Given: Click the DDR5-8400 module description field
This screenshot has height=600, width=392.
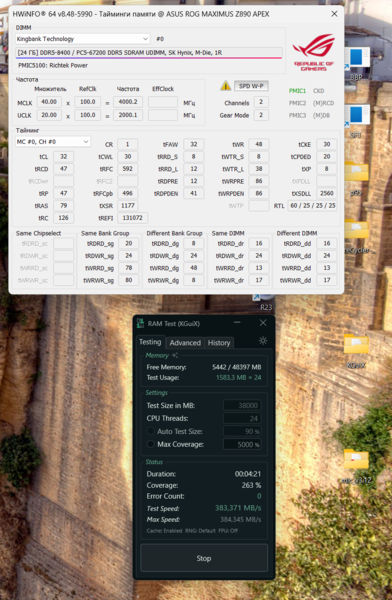Looking at the screenshot, I should [149, 53].
